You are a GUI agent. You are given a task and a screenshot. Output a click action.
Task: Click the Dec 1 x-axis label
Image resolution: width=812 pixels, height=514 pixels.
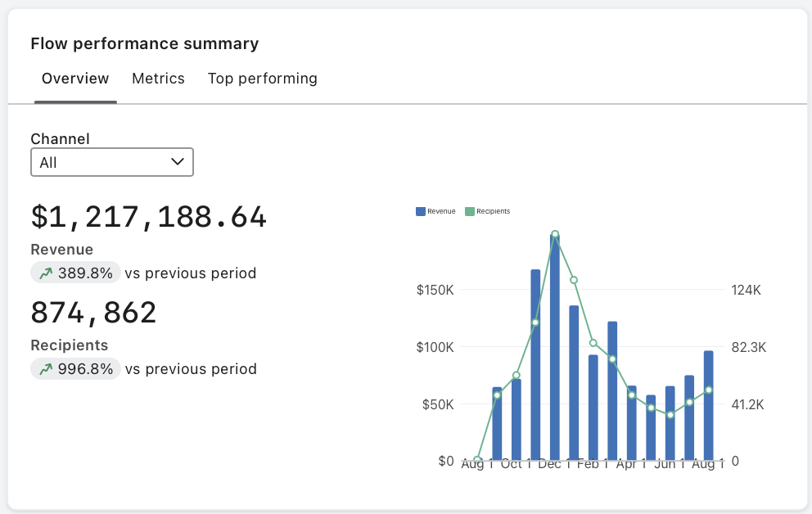pos(555,464)
